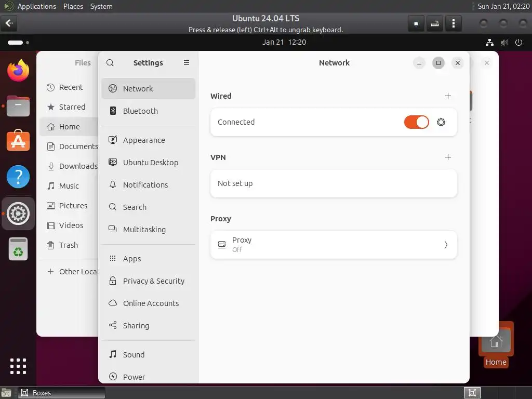532x399 pixels.
Task: Open the Proxy settings row
Action: [334, 245]
